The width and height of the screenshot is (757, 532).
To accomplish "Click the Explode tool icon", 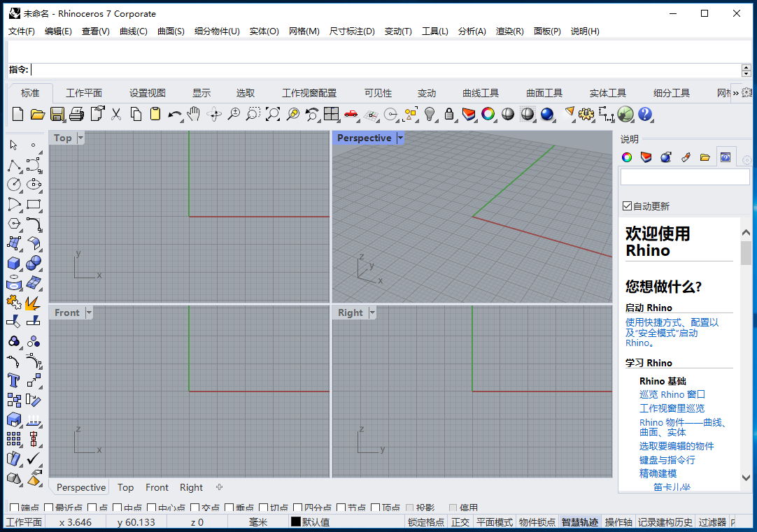I will tap(33, 303).
